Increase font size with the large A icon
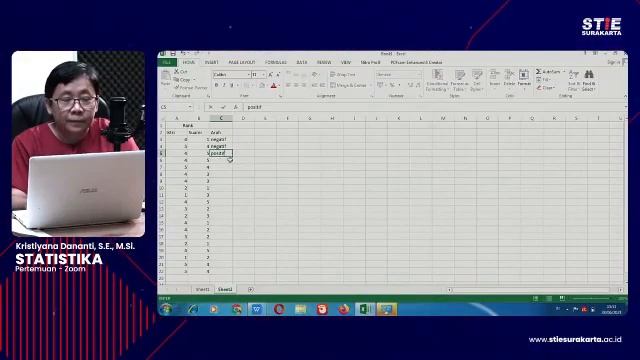This screenshot has height=360, width=640. click(270, 75)
